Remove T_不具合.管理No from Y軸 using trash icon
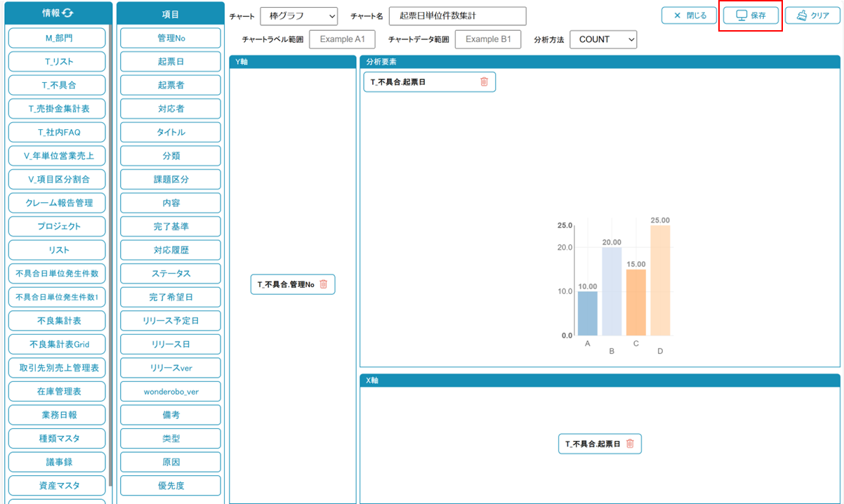 coord(323,284)
